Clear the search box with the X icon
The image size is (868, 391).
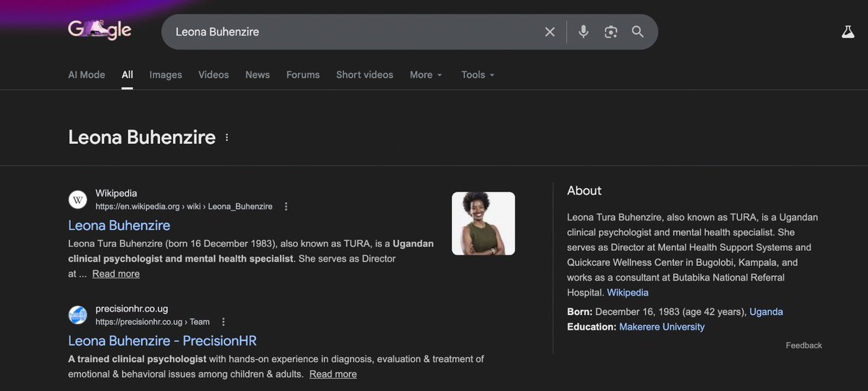pyautogui.click(x=550, y=32)
